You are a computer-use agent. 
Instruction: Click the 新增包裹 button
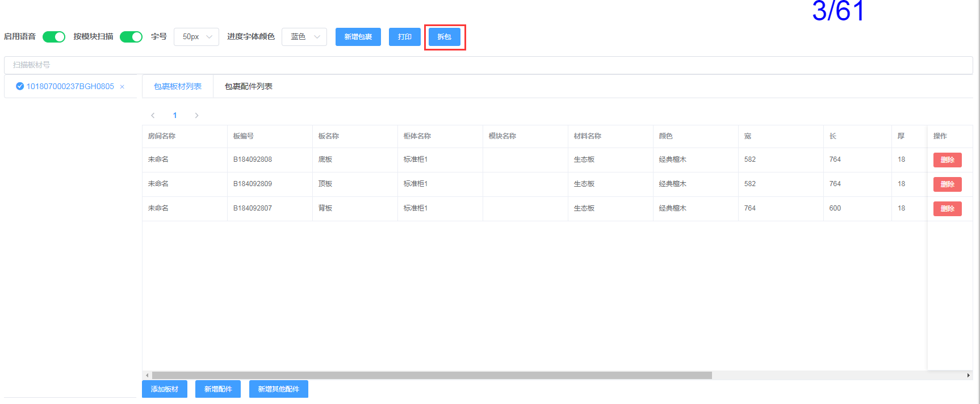pos(358,37)
